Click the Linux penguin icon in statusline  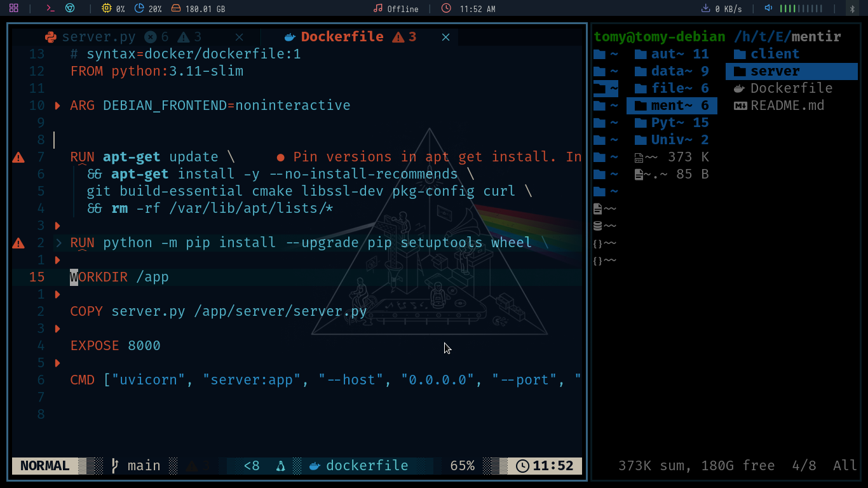point(280,466)
